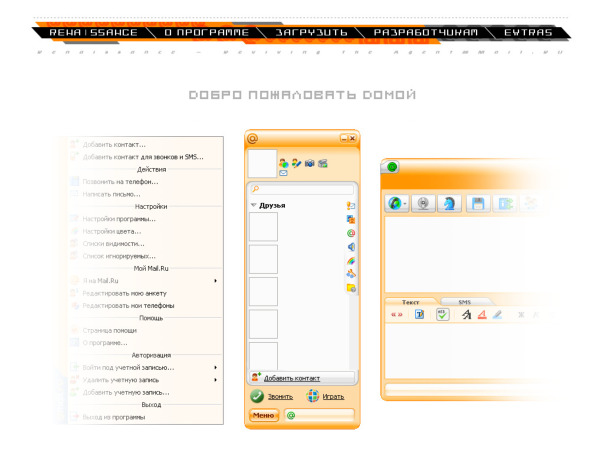Click the blue chess knight game button
The image size is (604, 453).
pyautogui.click(x=449, y=203)
